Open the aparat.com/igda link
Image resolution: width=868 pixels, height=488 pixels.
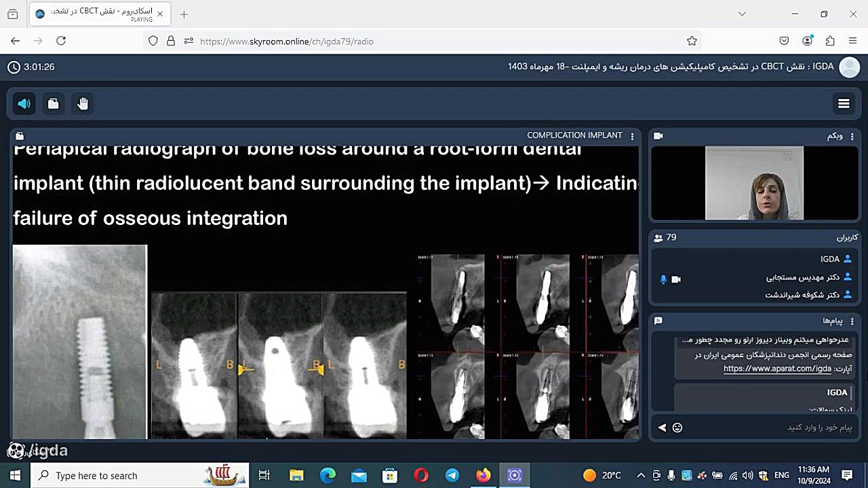coord(776,369)
